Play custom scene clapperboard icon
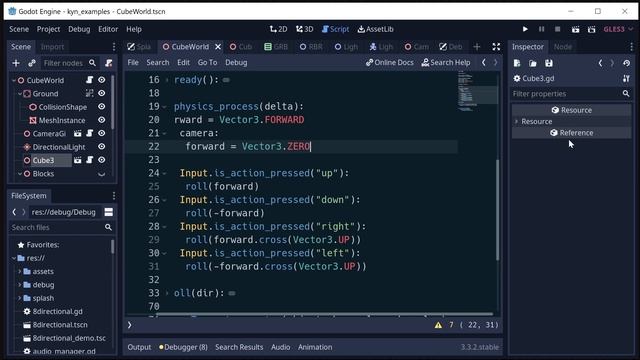Viewport: 640px width, 360px height. [x=591, y=29]
